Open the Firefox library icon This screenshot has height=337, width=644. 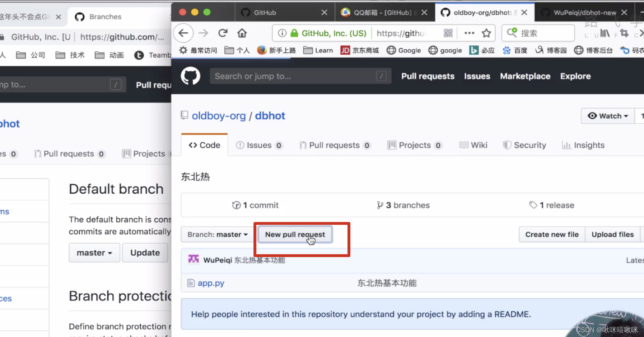point(605,34)
